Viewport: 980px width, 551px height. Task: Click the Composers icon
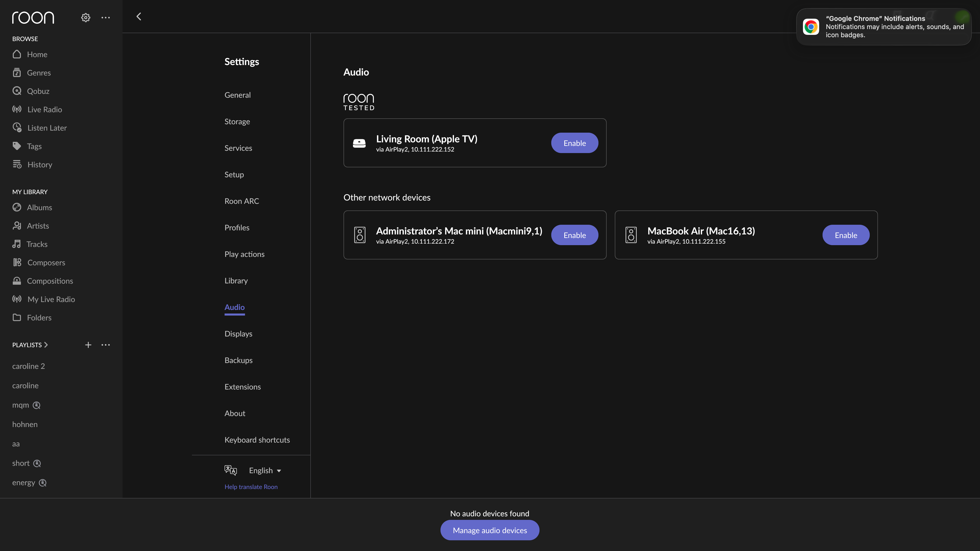pyautogui.click(x=17, y=262)
